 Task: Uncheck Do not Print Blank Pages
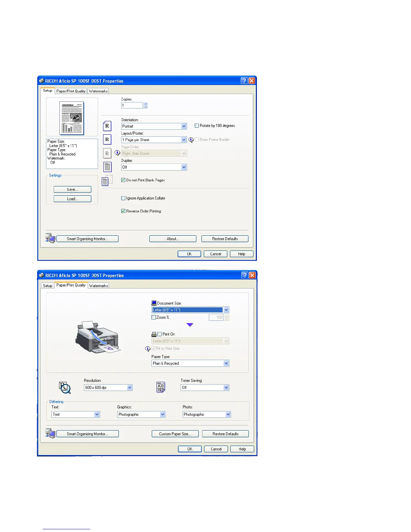point(123,180)
